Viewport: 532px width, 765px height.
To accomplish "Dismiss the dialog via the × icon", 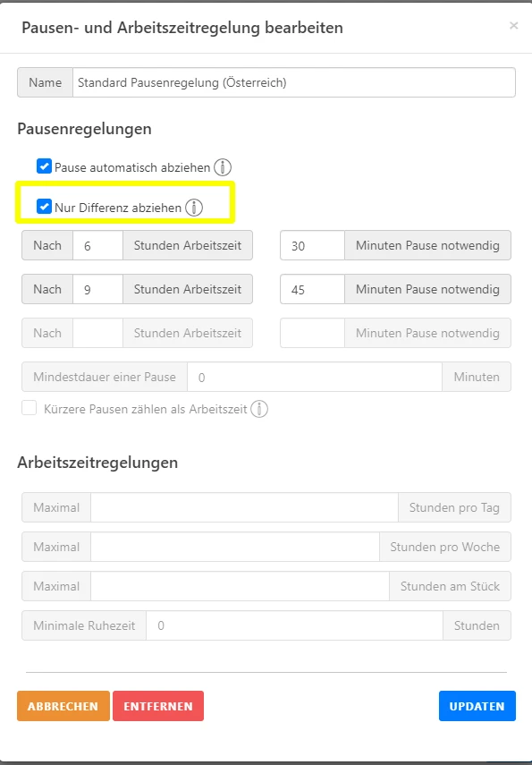I will pyautogui.click(x=514, y=25).
